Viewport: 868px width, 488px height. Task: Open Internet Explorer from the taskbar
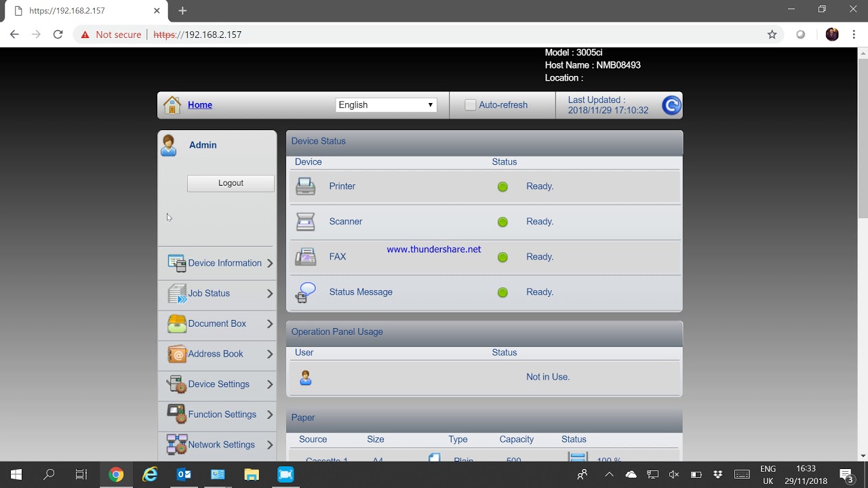click(x=150, y=474)
